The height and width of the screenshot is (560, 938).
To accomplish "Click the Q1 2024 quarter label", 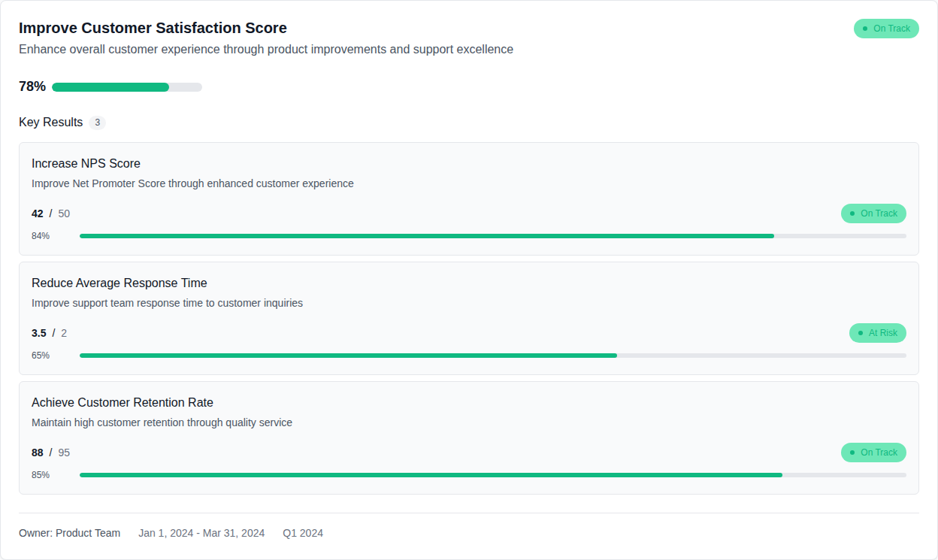I will coord(303,533).
